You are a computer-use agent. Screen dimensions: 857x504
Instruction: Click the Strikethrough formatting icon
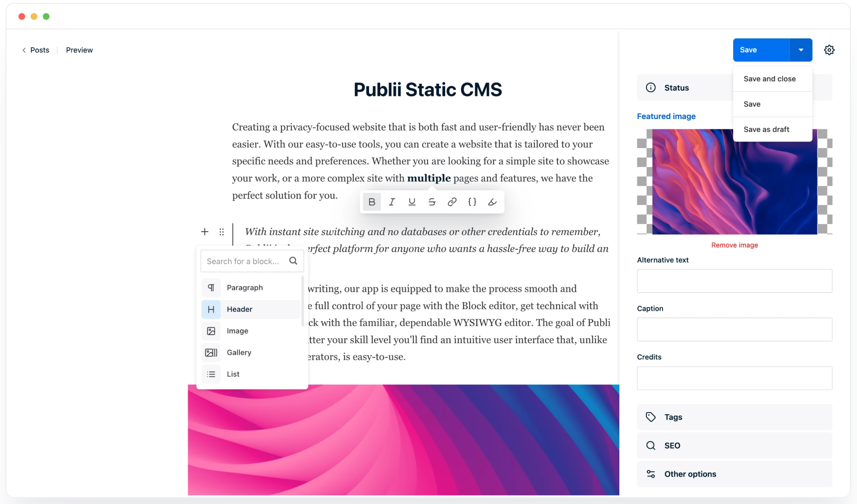[432, 202]
